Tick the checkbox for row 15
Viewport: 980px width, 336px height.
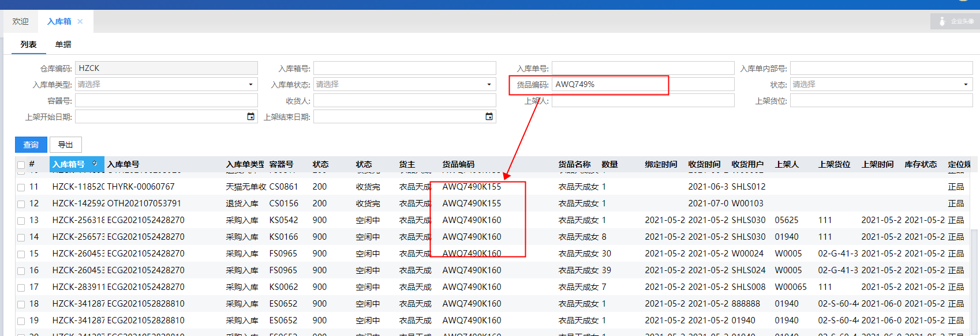point(21,254)
